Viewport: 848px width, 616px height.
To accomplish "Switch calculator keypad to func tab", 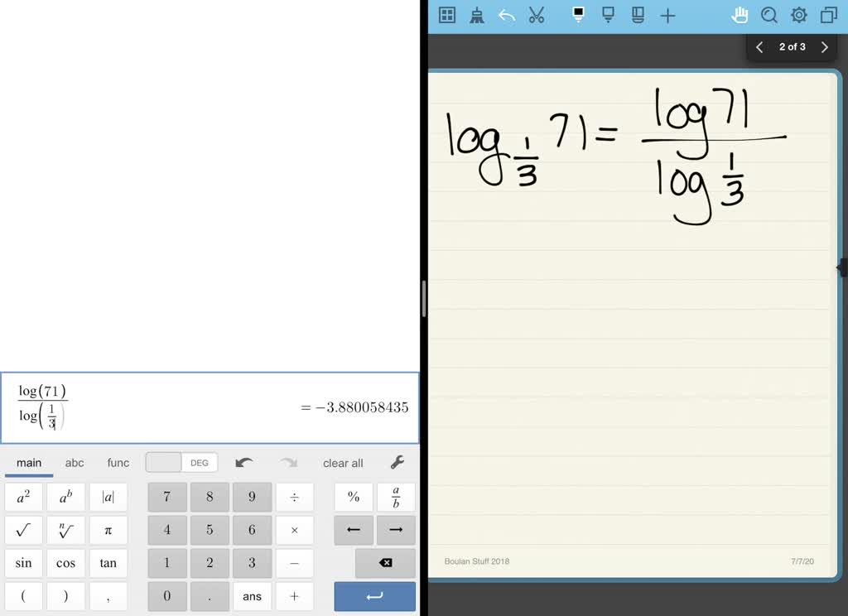I will pyautogui.click(x=118, y=463).
